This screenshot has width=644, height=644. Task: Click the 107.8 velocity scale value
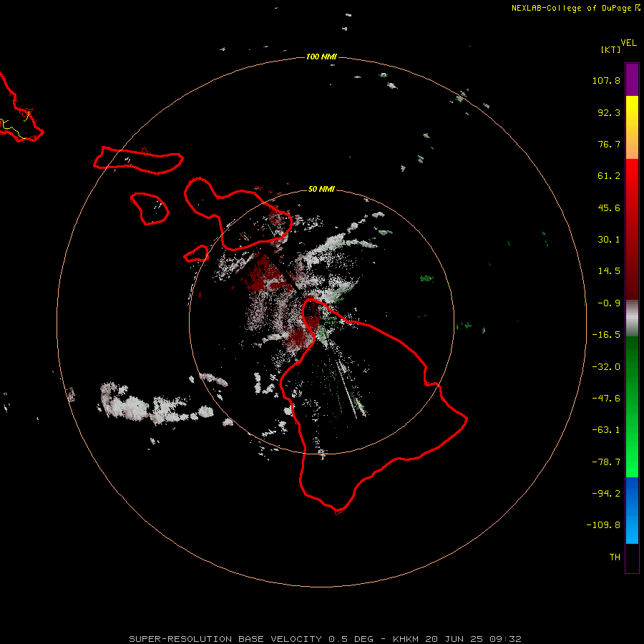[606, 80]
